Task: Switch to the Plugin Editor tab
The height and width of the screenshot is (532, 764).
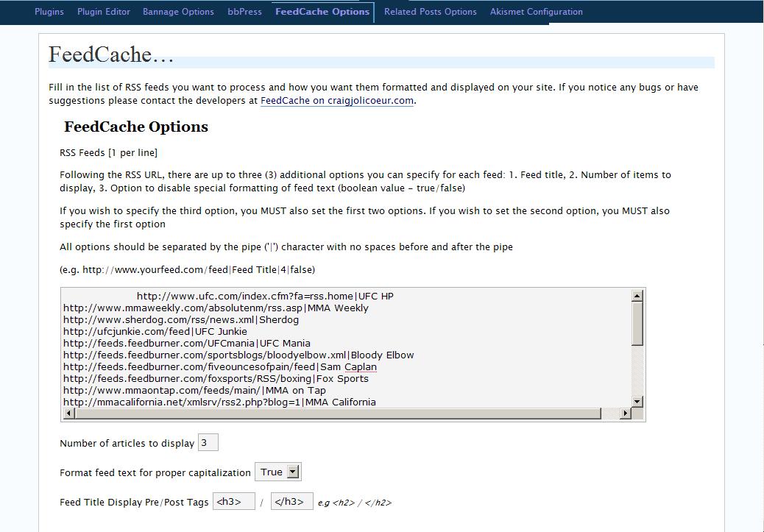Action: click(104, 12)
